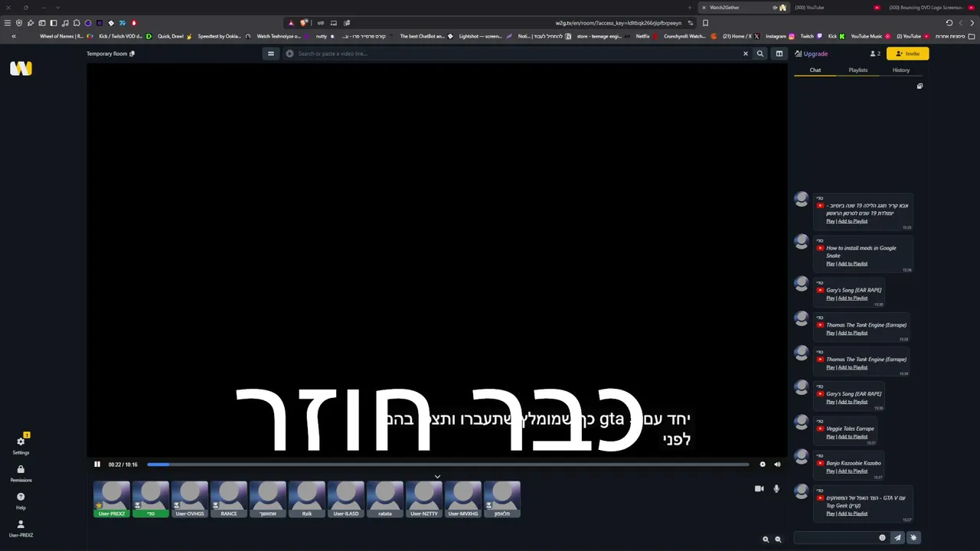The image size is (980, 551).
Task: Switch to the Playlists tab
Action: (858, 70)
